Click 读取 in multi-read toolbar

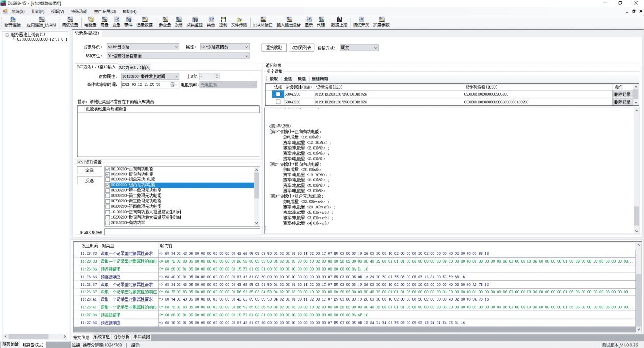274,79
